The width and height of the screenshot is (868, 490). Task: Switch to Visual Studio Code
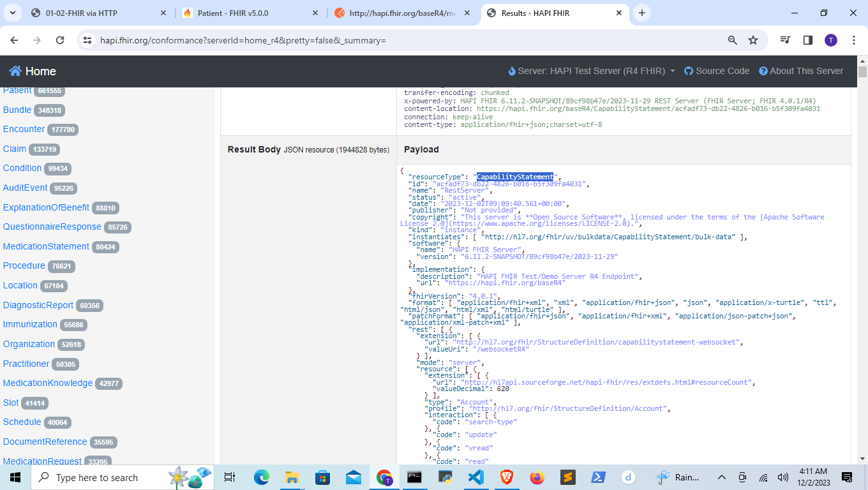pyautogui.click(x=475, y=477)
